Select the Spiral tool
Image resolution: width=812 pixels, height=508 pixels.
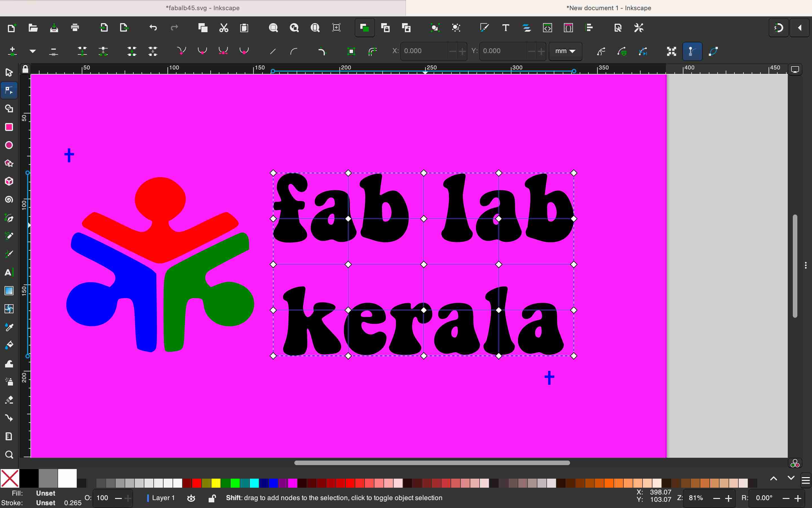point(9,200)
